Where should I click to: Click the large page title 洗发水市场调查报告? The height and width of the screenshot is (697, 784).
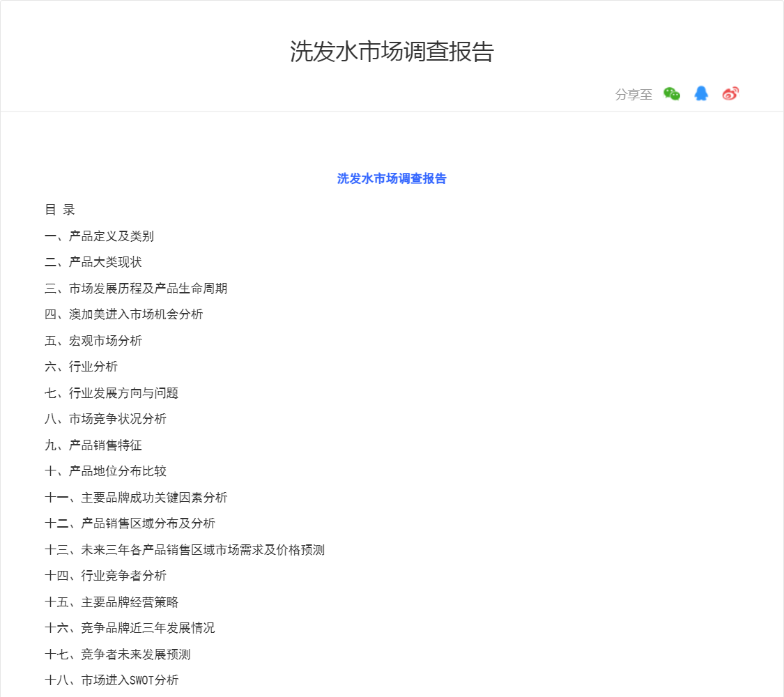coord(392,52)
